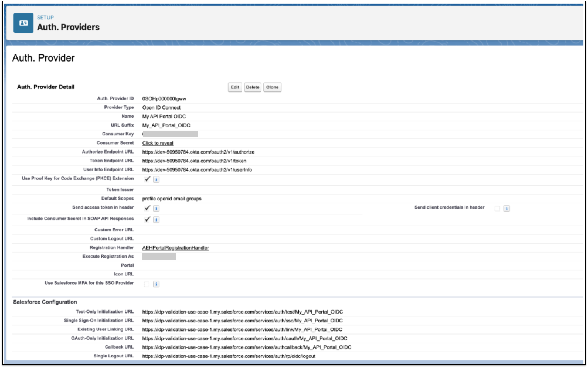This screenshot has width=588, height=368.
Task: Clone this Auth. Provider
Action: 272,87
